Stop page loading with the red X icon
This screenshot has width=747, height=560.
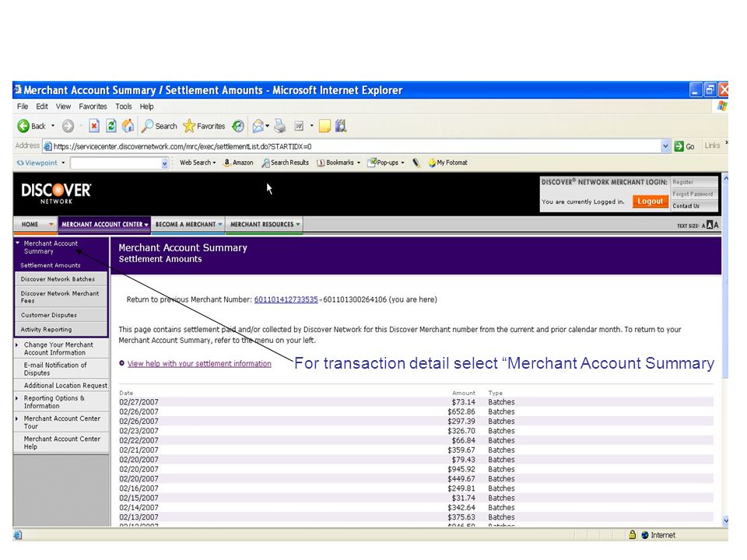[x=94, y=126]
